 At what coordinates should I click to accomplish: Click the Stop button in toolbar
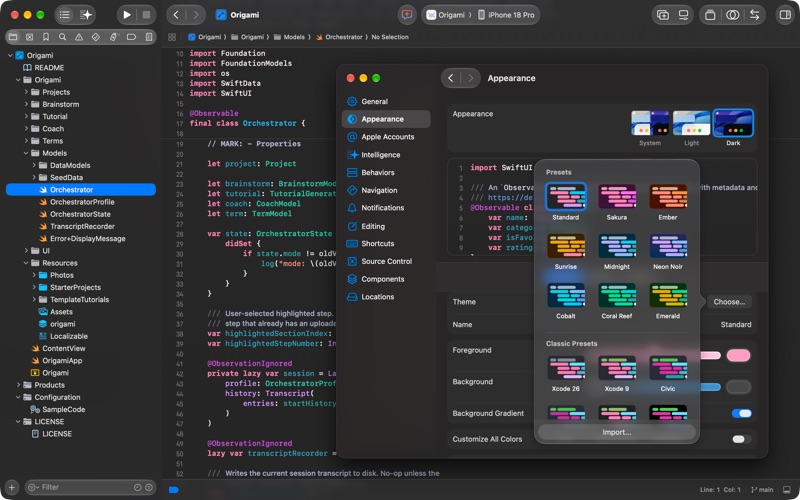(146, 15)
